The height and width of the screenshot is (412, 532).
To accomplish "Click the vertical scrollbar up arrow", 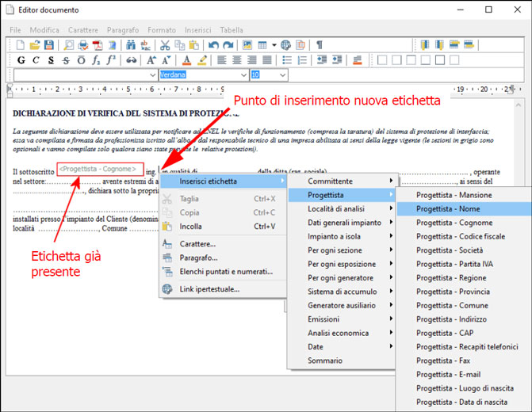I will tap(519, 105).
